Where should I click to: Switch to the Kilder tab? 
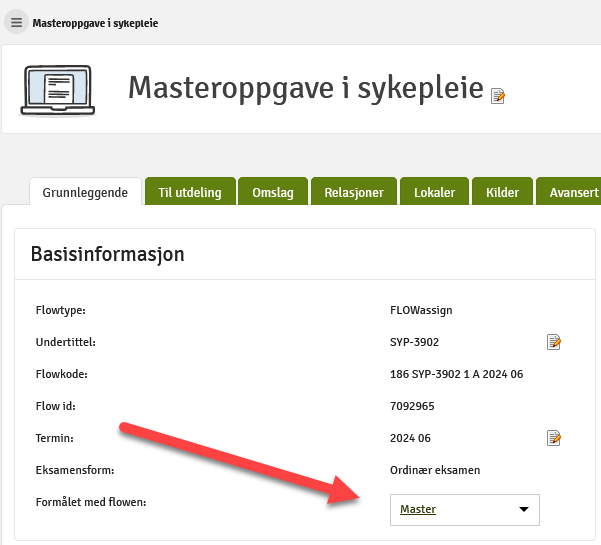502,193
